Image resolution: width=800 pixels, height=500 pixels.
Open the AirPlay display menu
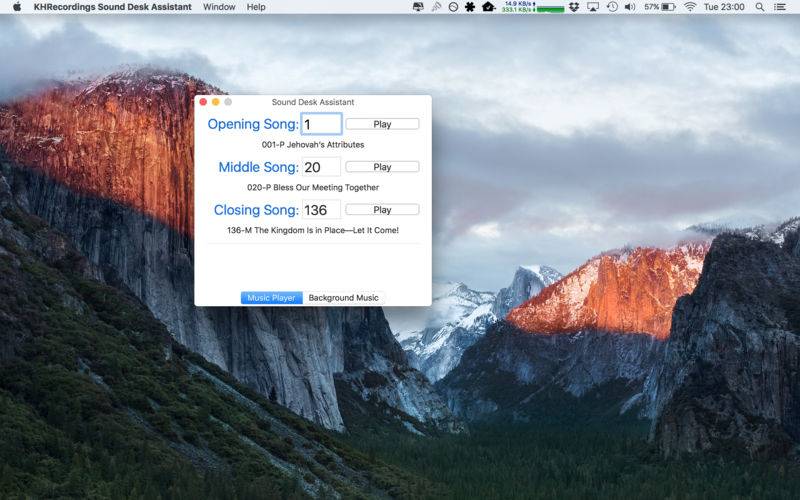click(x=593, y=7)
